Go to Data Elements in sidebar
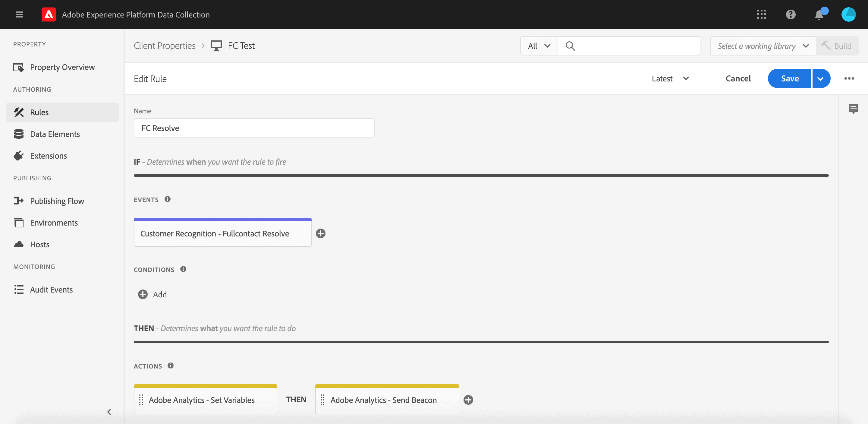The image size is (868, 424). pos(55,134)
